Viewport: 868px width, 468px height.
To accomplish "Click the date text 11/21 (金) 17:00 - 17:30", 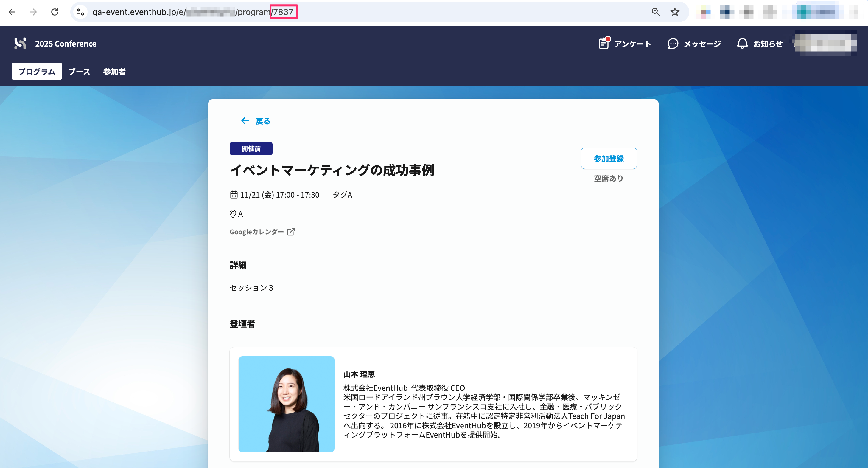I will [280, 195].
